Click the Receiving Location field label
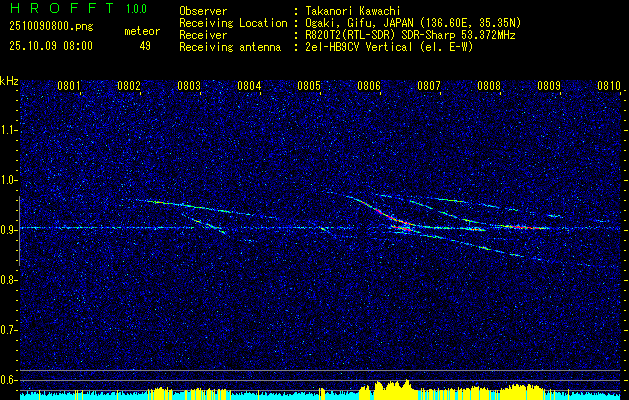The image size is (629, 400). pos(233,23)
